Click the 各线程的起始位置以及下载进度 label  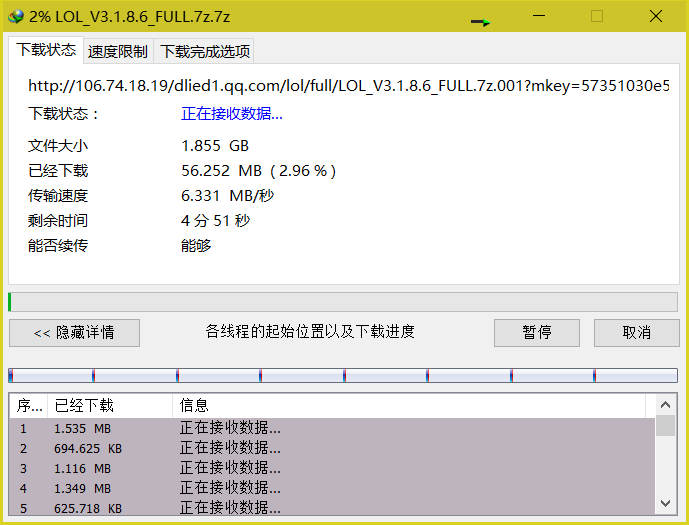(x=310, y=331)
